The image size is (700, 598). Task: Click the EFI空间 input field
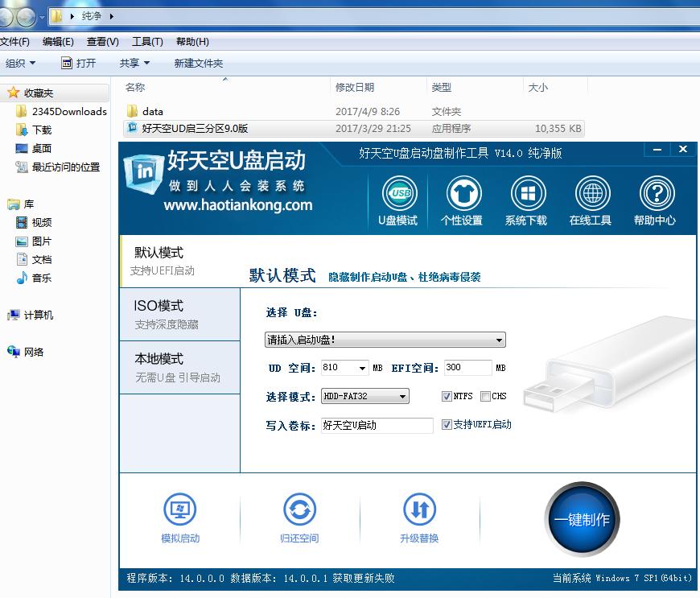tap(467, 368)
